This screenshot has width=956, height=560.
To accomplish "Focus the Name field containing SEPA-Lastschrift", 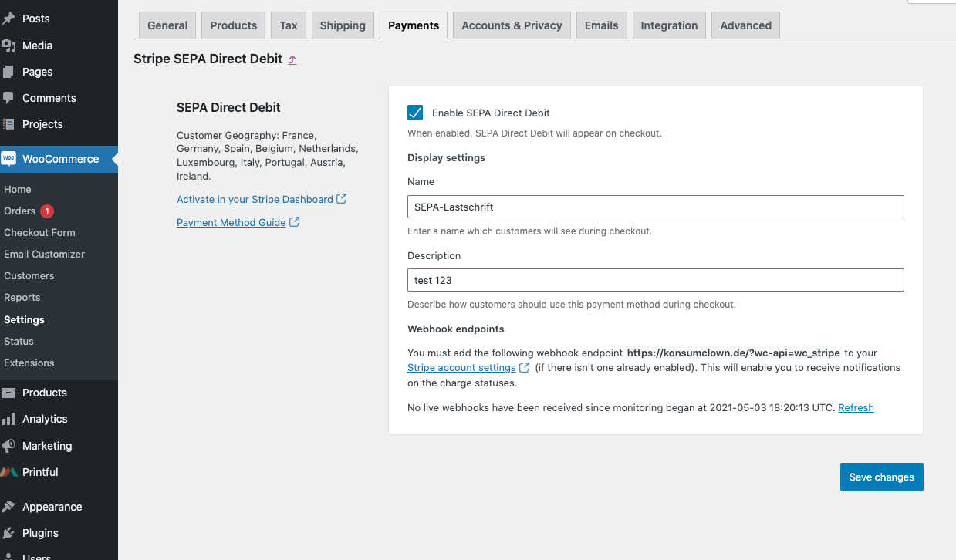I will click(655, 206).
